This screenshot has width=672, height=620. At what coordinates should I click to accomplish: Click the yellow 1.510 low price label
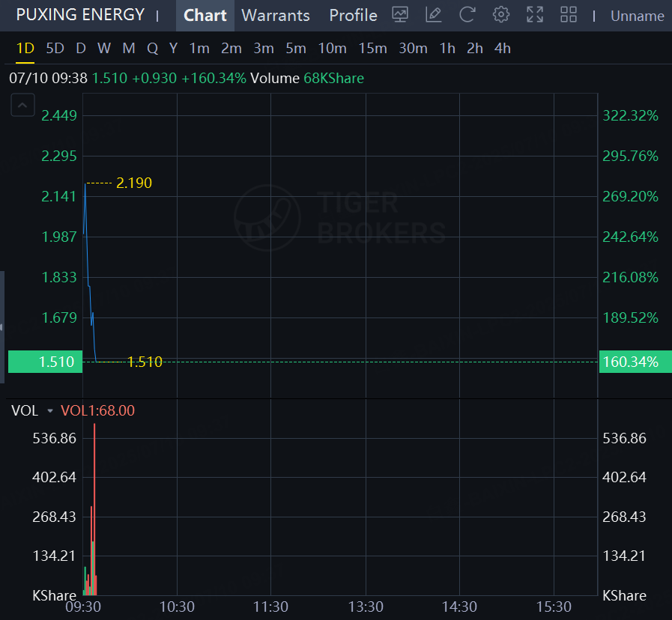point(145,362)
